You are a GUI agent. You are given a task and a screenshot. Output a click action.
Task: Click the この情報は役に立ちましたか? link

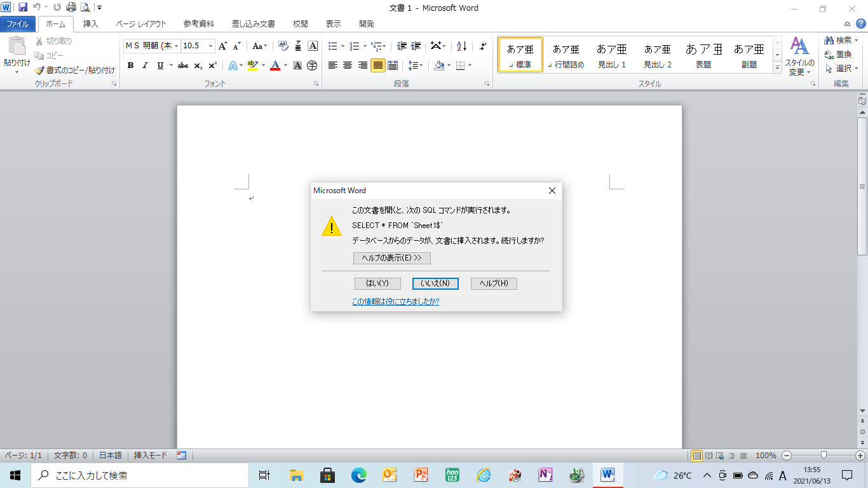(396, 302)
